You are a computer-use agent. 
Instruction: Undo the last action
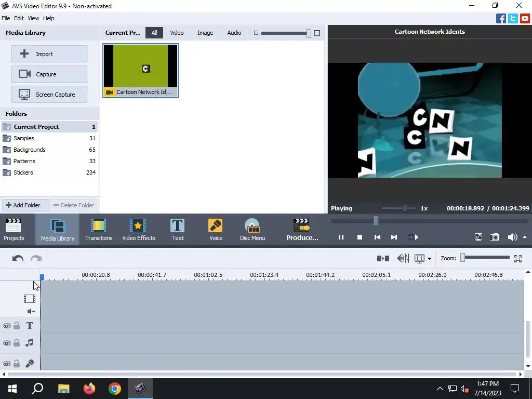click(x=18, y=259)
